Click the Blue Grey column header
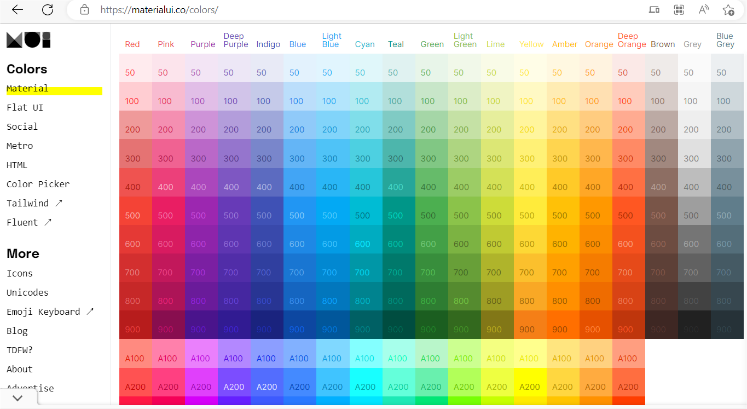Screen dimensions: 747x409 [x=725, y=40]
